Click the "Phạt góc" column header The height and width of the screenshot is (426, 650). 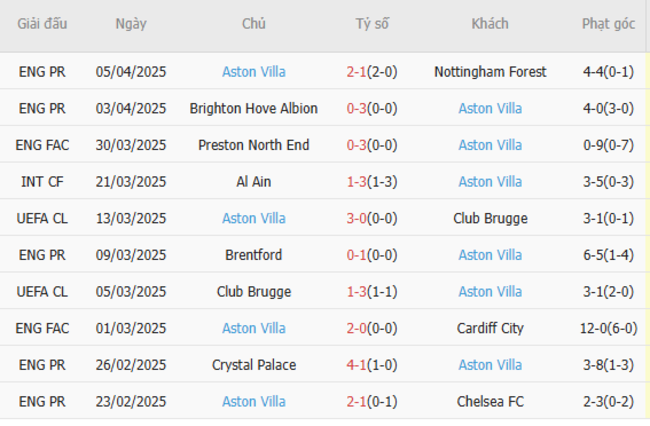(x=608, y=24)
